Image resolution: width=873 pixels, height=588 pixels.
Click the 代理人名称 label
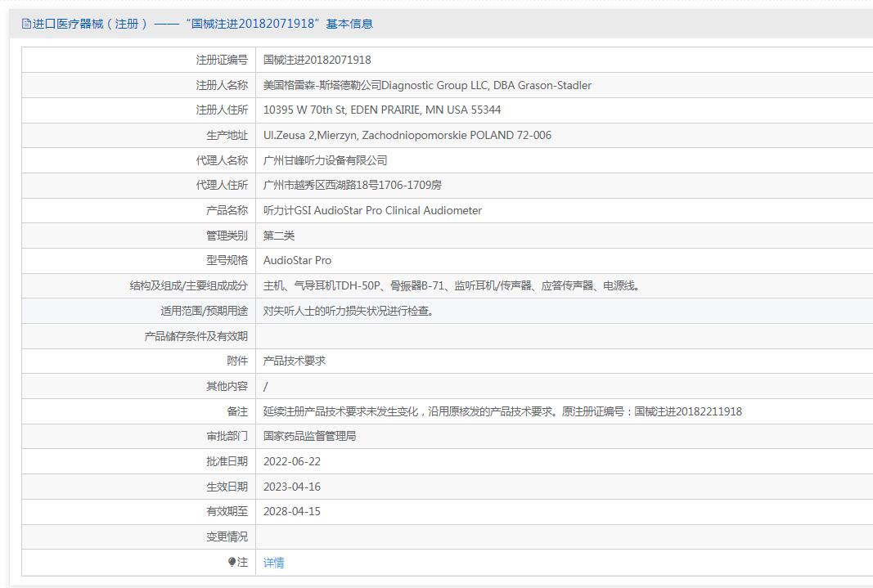(222, 160)
